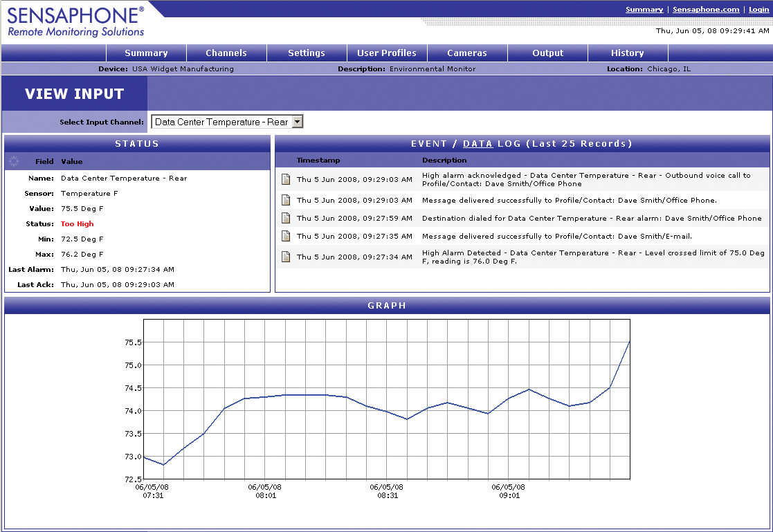773x532 pixels.
Task: Follow the Sensaphone.com link
Action: pos(706,10)
